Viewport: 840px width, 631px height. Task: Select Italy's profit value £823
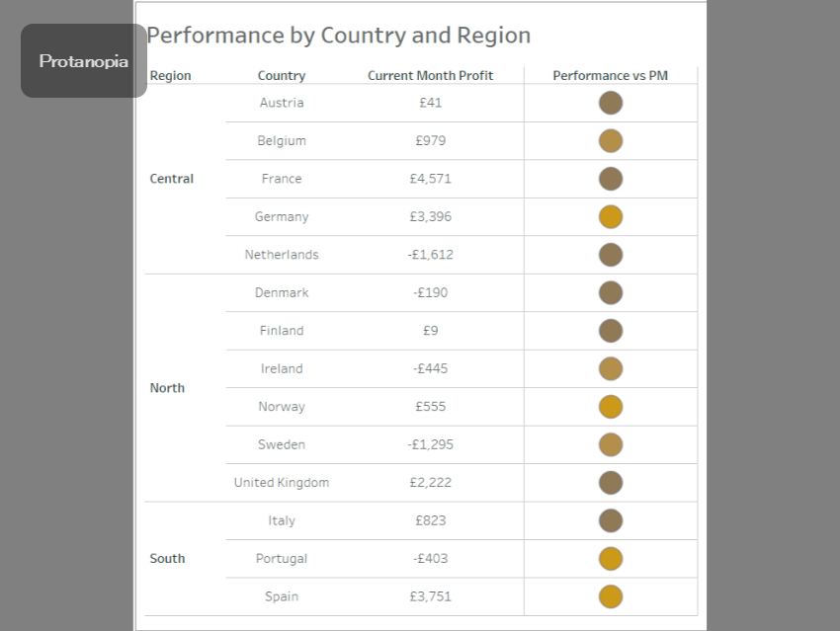431,520
